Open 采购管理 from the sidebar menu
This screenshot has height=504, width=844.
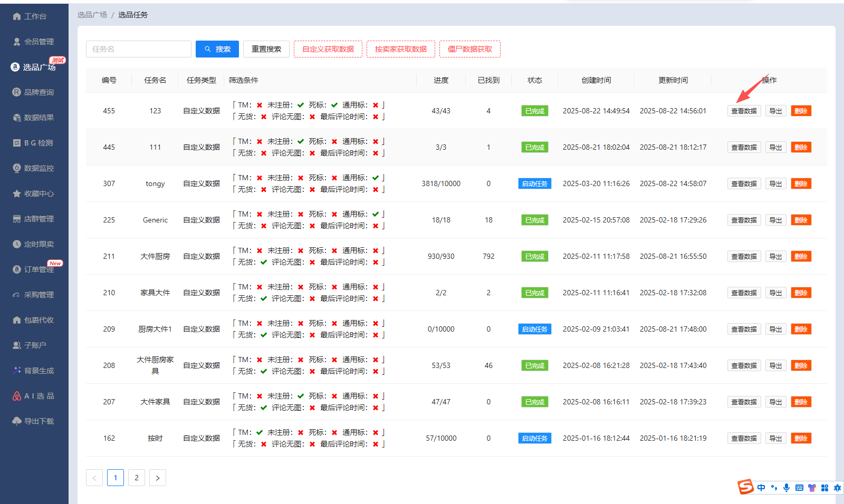pyautogui.click(x=39, y=295)
